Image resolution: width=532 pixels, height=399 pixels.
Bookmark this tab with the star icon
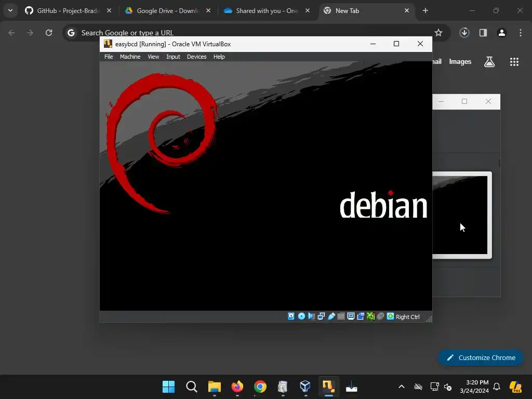pos(438,33)
